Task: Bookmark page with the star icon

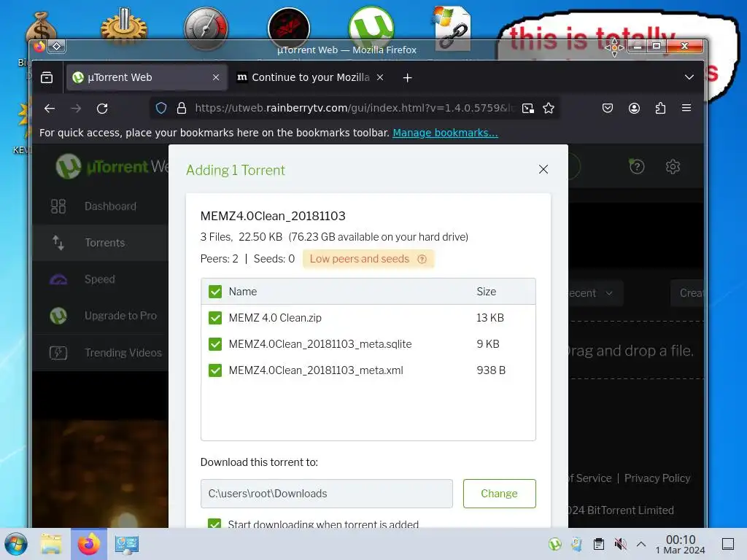Action: pyautogui.click(x=549, y=108)
